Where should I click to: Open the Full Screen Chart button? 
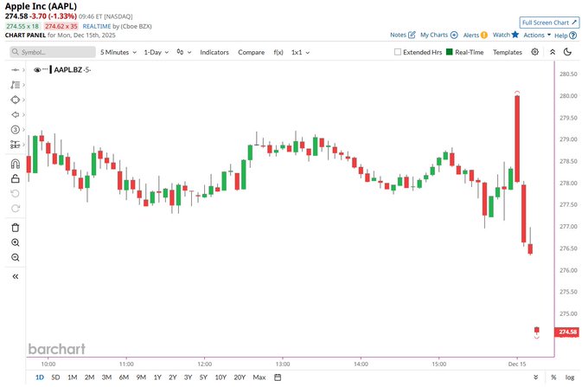[x=549, y=23]
